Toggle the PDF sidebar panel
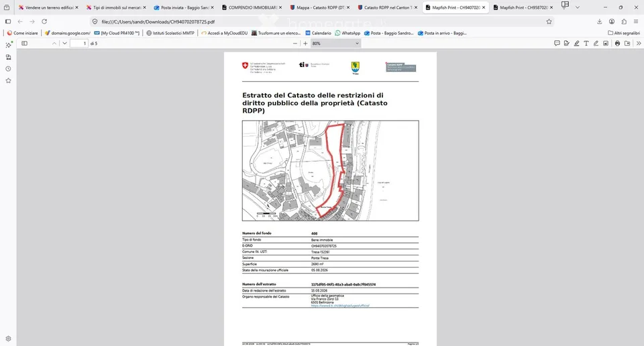Image resolution: width=644 pixels, height=346 pixels. pyautogui.click(x=25, y=43)
